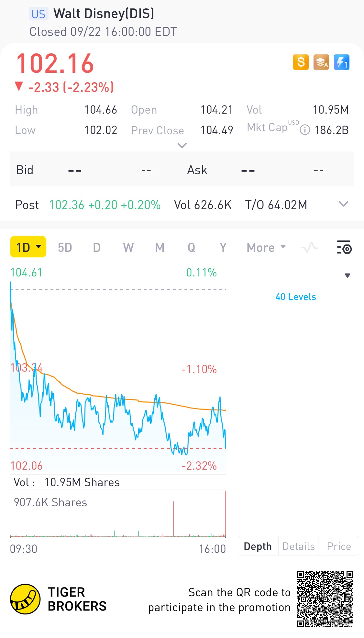
Task: Tap the promotion QR code
Action: (x=325, y=599)
